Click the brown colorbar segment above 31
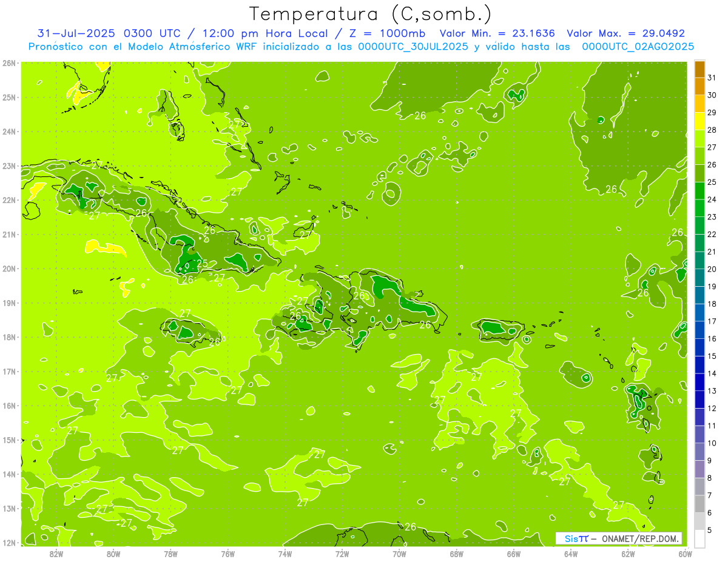The image size is (728, 562). 699,69
